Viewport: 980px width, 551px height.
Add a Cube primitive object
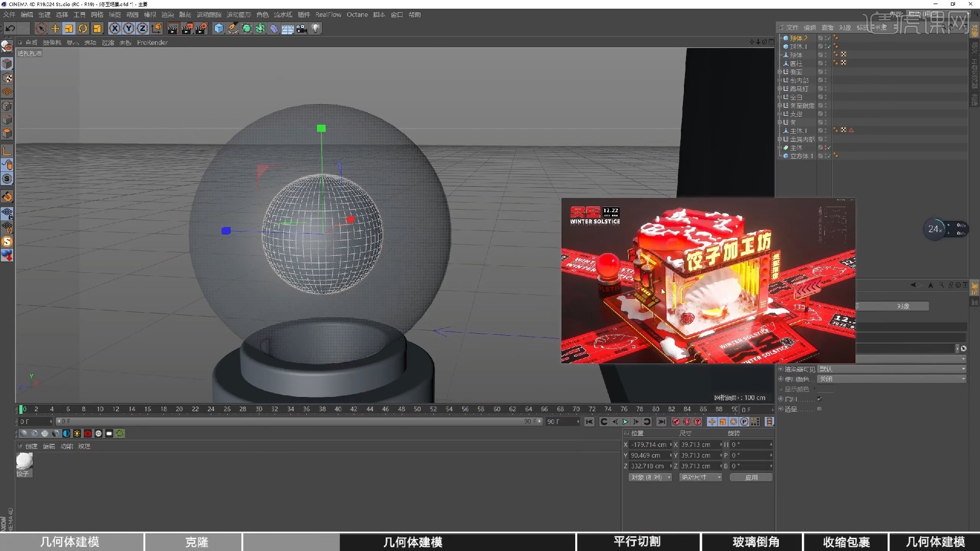click(x=219, y=29)
